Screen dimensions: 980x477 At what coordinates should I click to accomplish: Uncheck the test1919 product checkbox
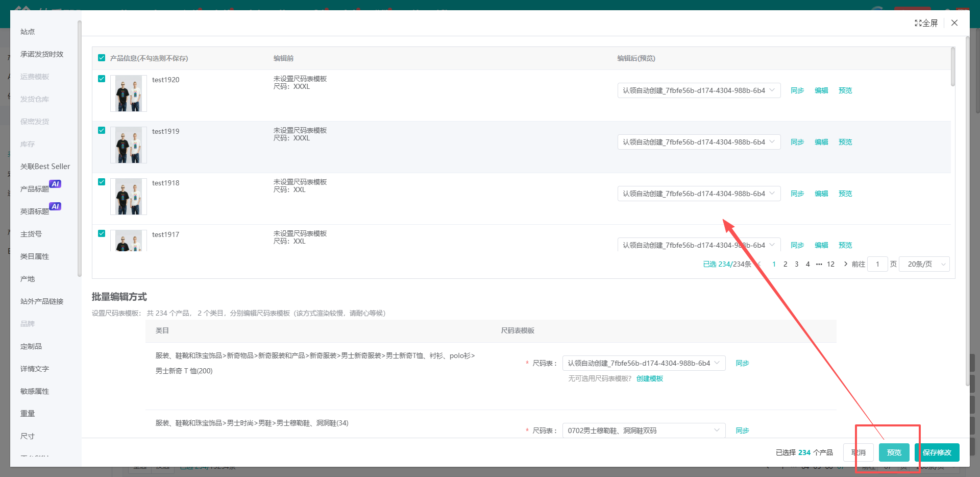click(102, 130)
